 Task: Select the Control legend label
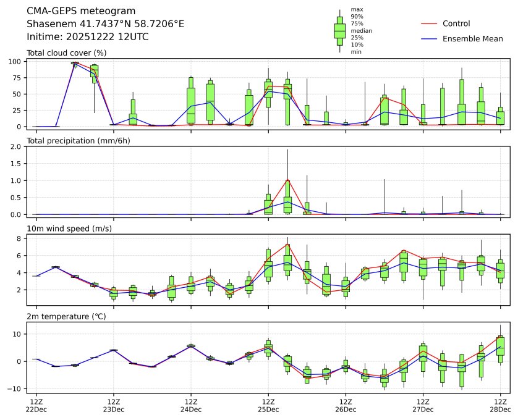coord(456,23)
